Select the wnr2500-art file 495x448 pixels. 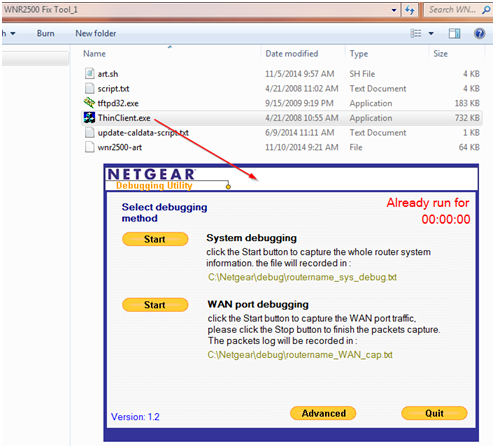(x=120, y=147)
